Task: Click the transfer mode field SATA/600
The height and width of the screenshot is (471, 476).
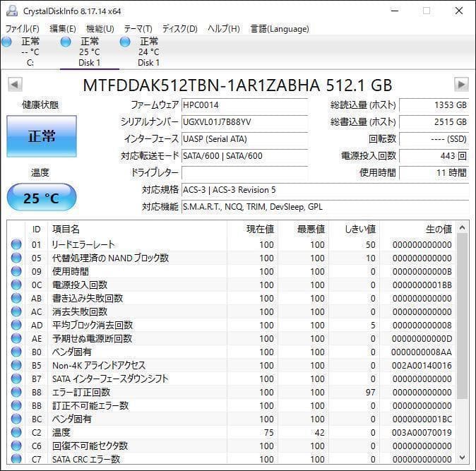Action: (244, 156)
